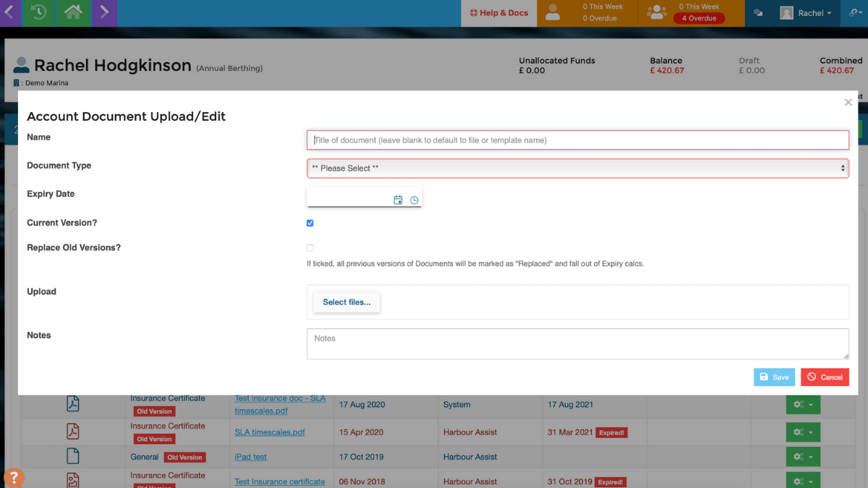Click the PDF icon beside SLA timescales.pdf

(x=72, y=431)
